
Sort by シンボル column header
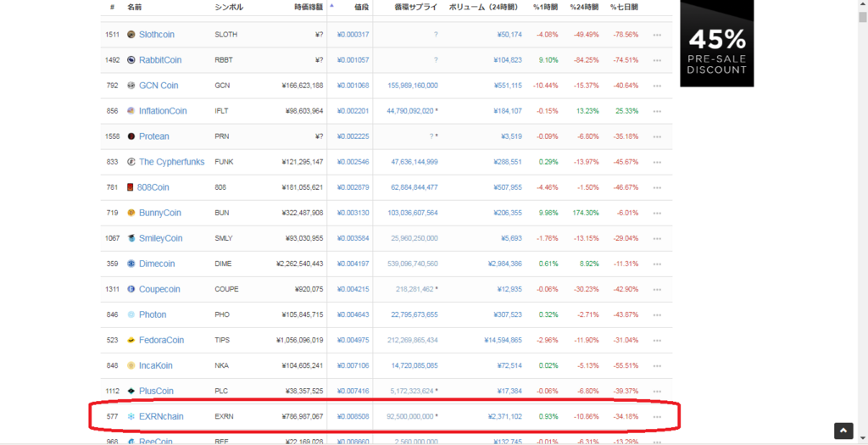click(229, 7)
